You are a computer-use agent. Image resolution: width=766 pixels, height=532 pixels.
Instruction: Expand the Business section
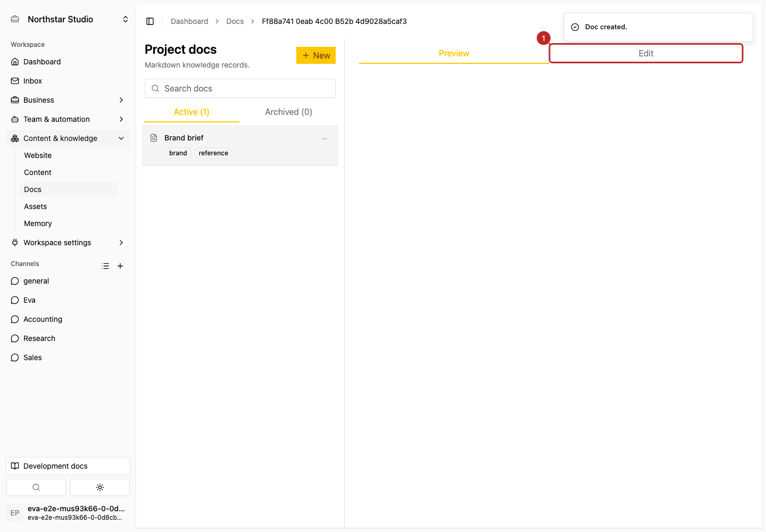point(68,100)
